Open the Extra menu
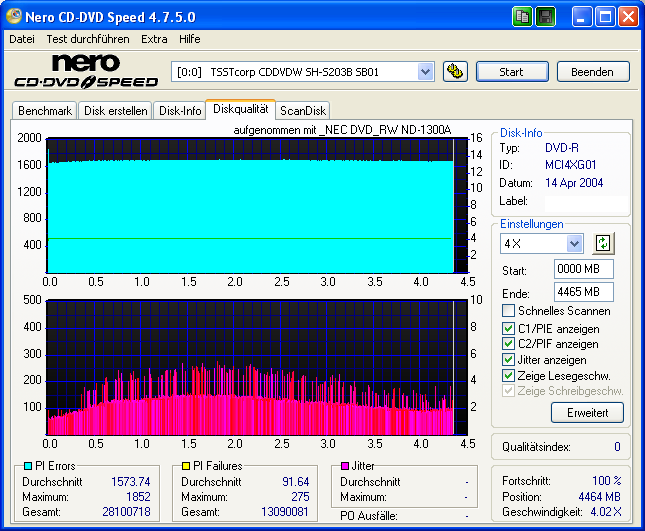 coord(154,39)
